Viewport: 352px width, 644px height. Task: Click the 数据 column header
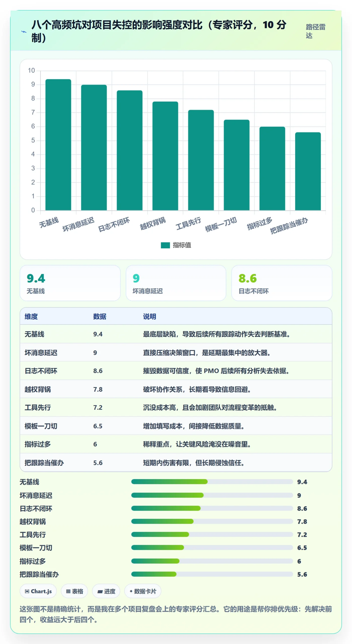[100, 316]
